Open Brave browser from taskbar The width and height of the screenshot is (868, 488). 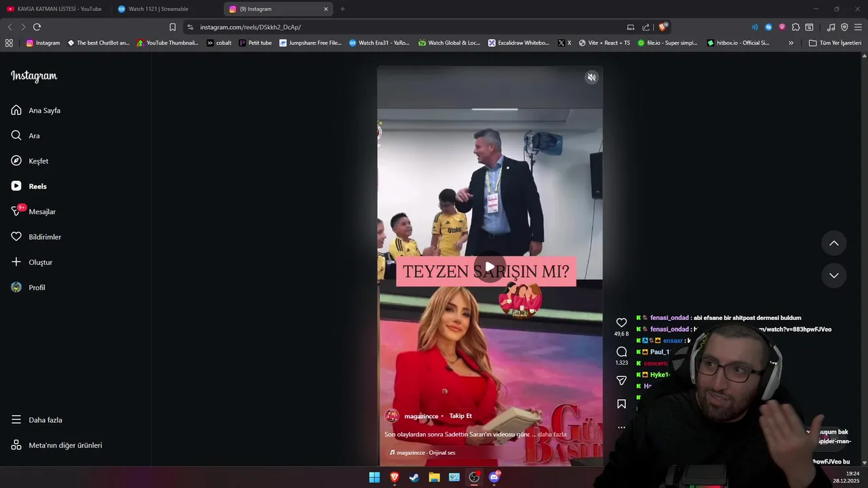(x=394, y=477)
